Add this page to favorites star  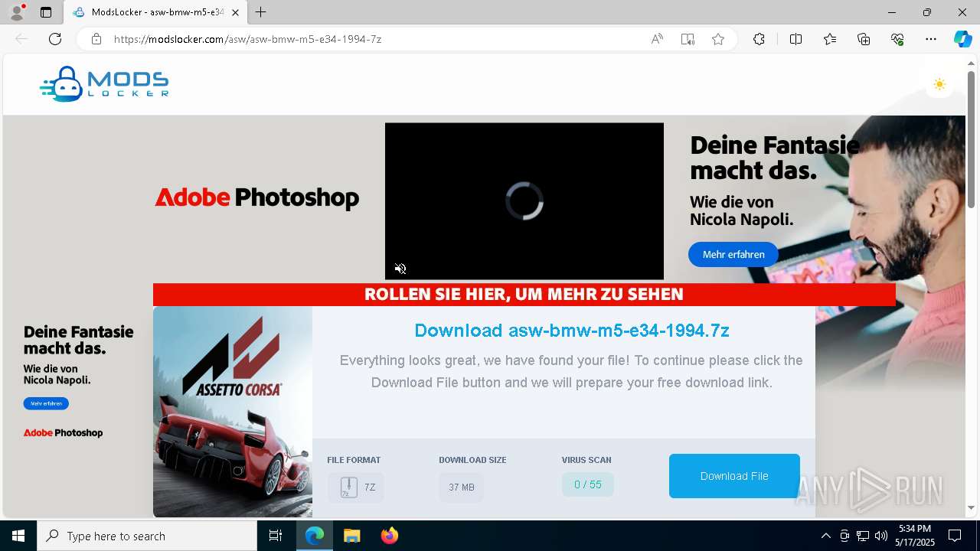pyautogui.click(x=718, y=39)
